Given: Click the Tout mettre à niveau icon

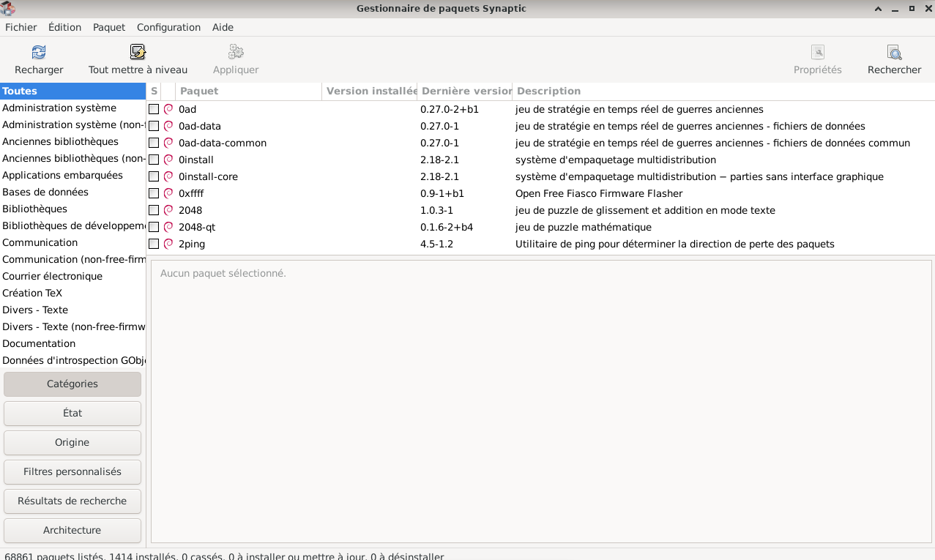Looking at the screenshot, I should click(x=138, y=52).
